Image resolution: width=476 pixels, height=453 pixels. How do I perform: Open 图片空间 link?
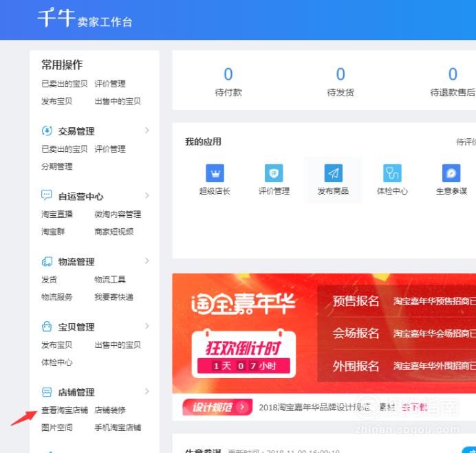click(x=57, y=428)
